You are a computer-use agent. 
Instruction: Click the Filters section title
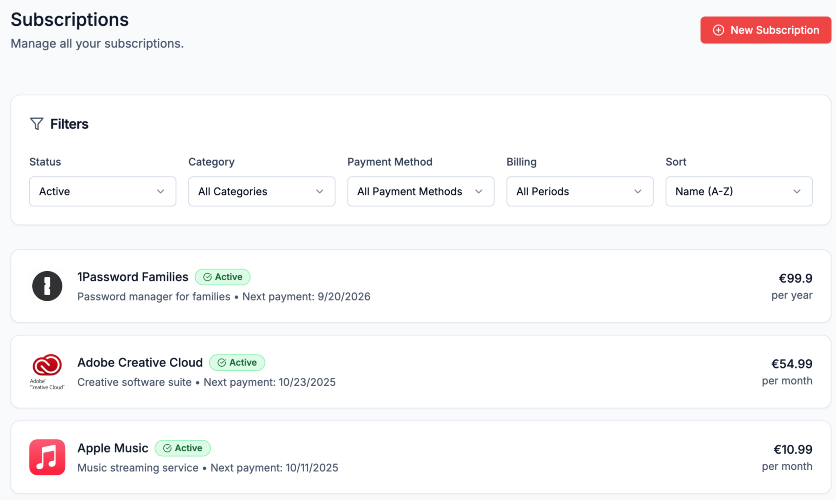(69, 124)
